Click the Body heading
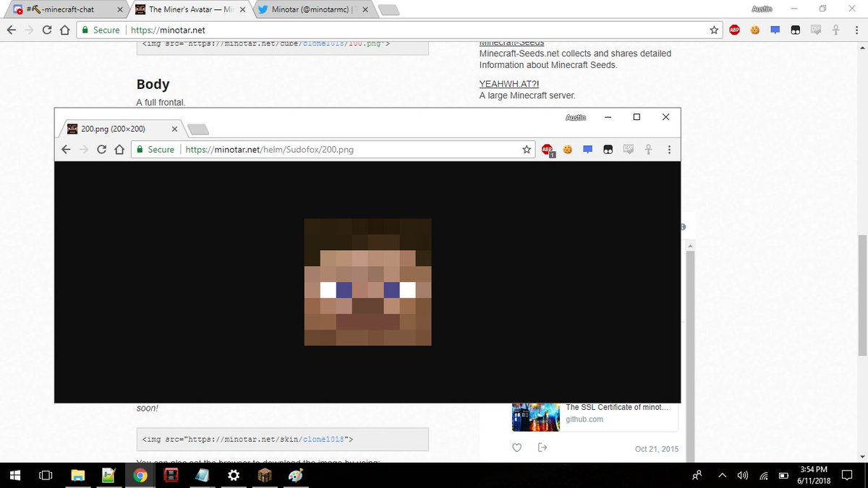The width and height of the screenshot is (868, 488). click(x=153, y=84)
